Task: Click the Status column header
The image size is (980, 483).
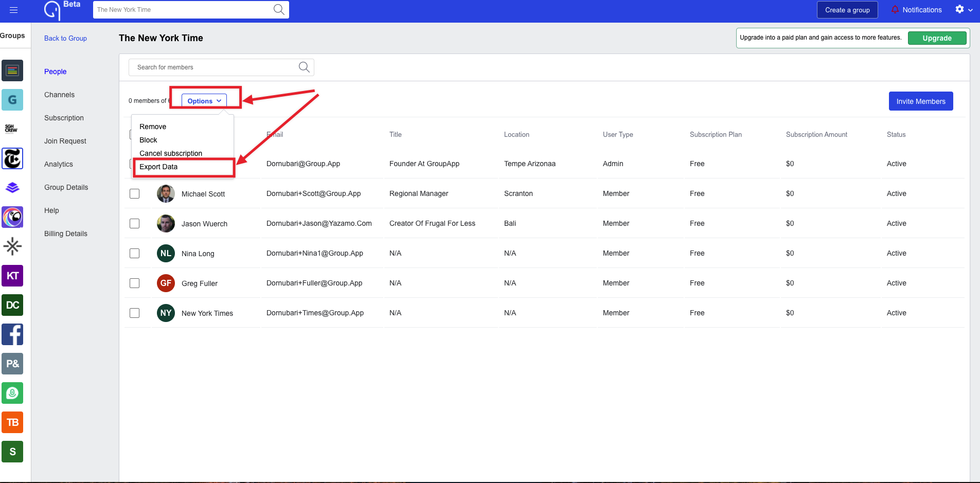Action: coord(896,134)
